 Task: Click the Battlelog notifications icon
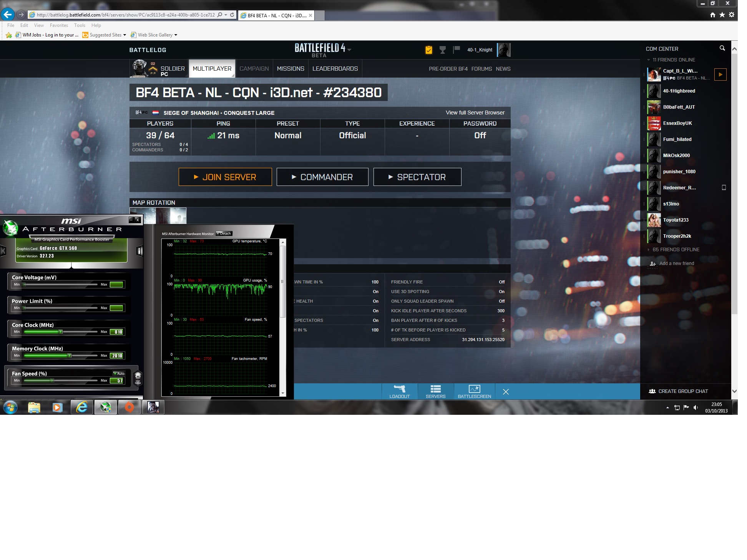(x=429, y=50)
